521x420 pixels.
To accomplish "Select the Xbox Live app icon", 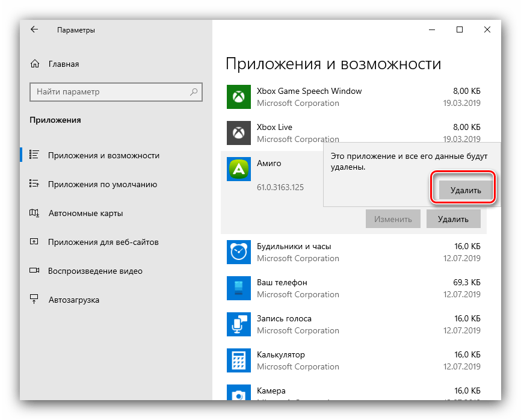I will point(238,133).
